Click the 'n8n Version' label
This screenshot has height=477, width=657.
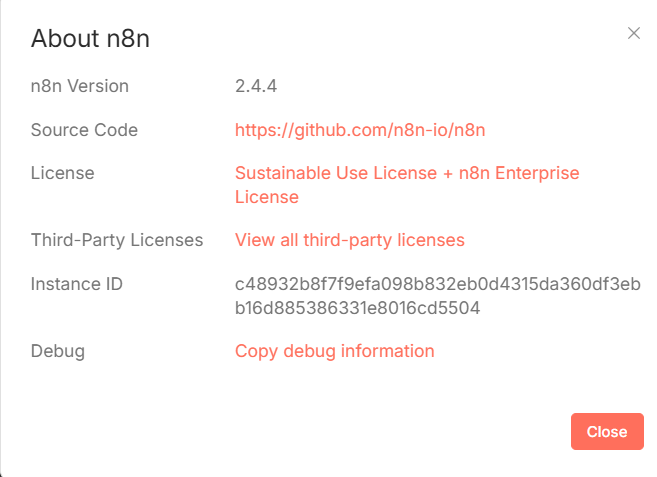[80, 86]
